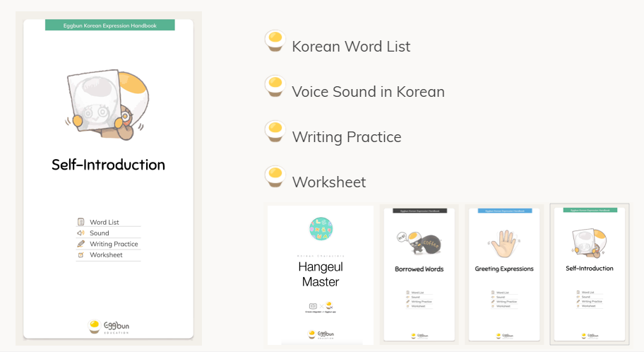This screenshot has width=644, height=352.
Task: Click the Eggbun Education logo at cover bottom
Action: click(109, 326)
